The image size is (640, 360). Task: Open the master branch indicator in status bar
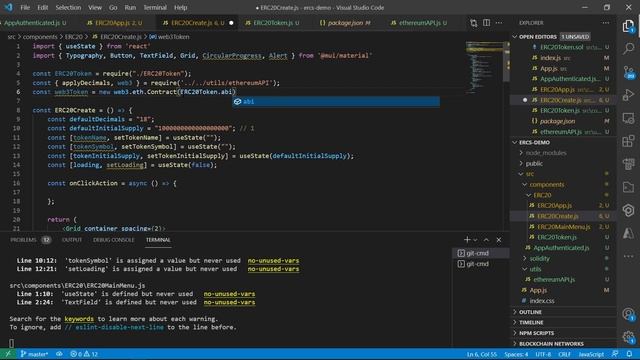click(34, 354)
